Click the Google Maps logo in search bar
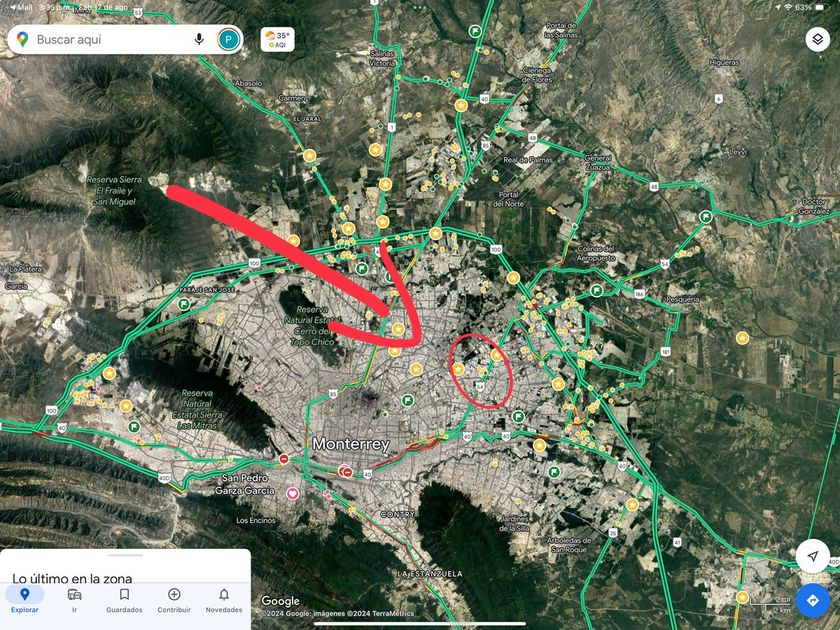The height and width of the screenshot is (630, 840). point(22,39)
